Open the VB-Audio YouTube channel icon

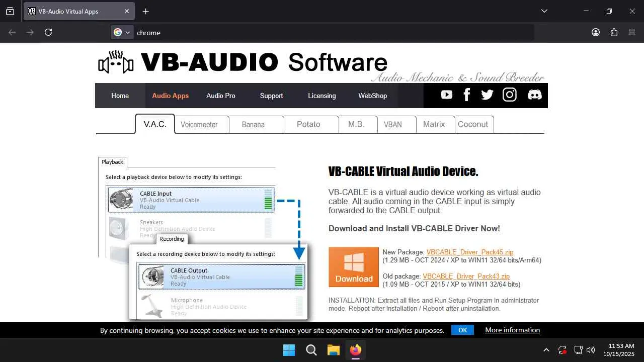(447, 95)
